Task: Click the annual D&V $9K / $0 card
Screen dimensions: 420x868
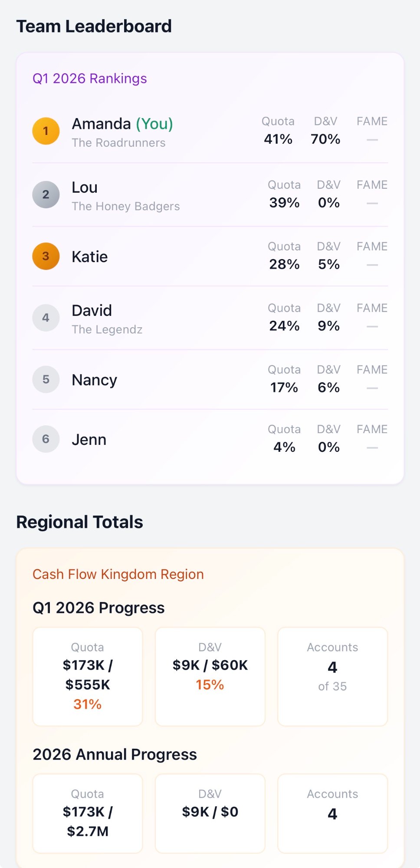Action: [x=210, y=813]
